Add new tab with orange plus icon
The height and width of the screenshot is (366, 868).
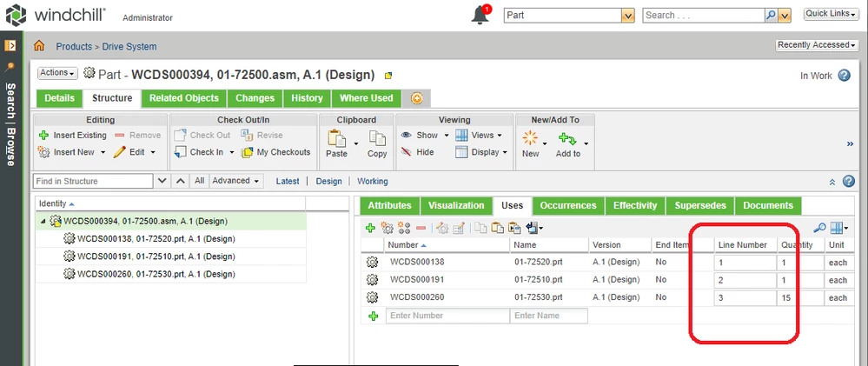(417, 98)
